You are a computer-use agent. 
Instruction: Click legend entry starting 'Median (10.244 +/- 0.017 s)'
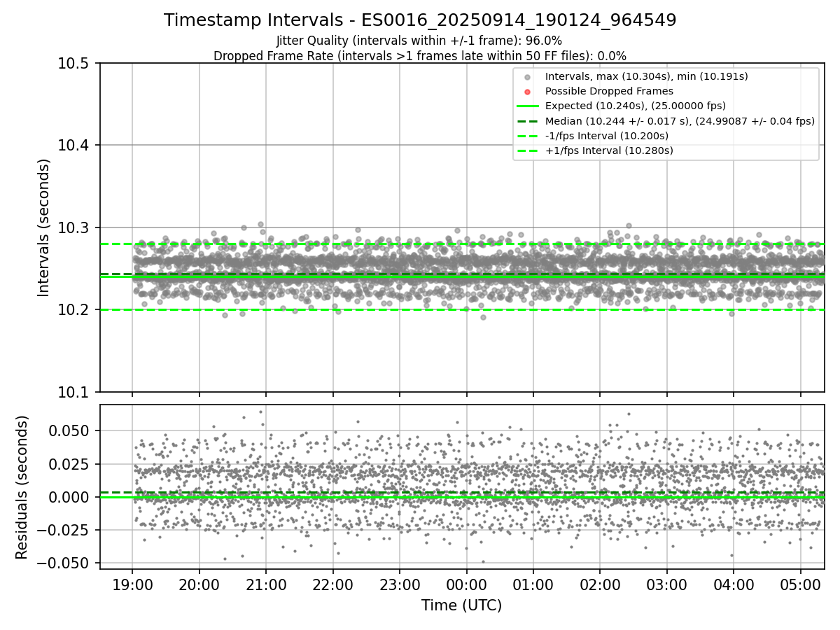pyautogui.click(x=680, y=121)
